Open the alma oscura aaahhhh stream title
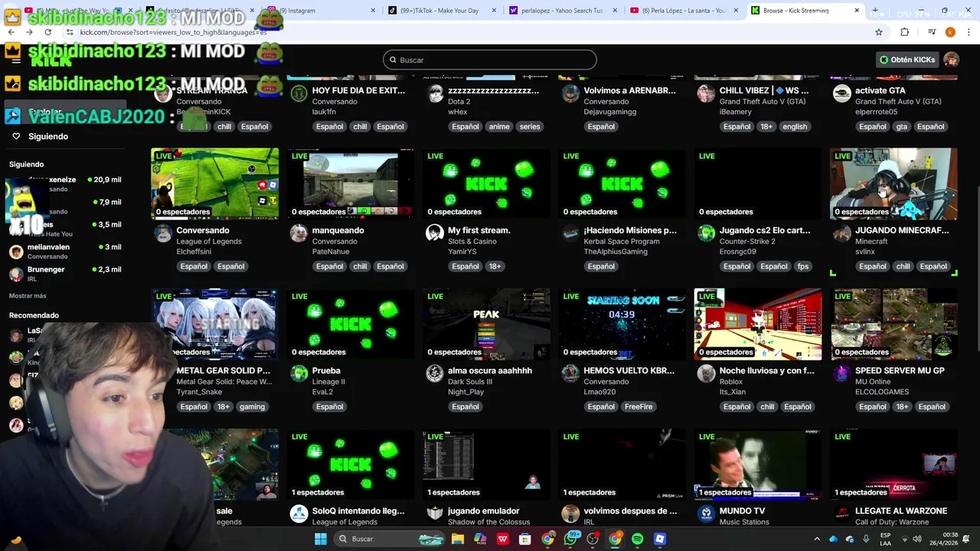980x551 pixels. point(490,370)
